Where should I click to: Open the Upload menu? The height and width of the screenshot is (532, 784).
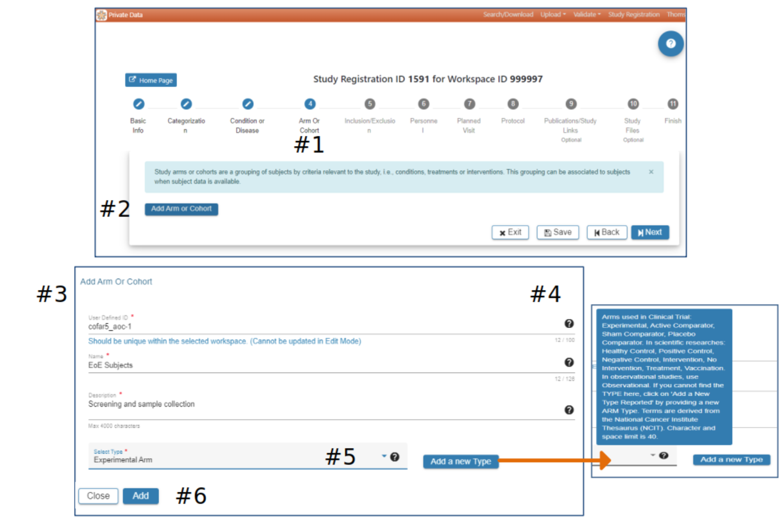tap(553, 14)
